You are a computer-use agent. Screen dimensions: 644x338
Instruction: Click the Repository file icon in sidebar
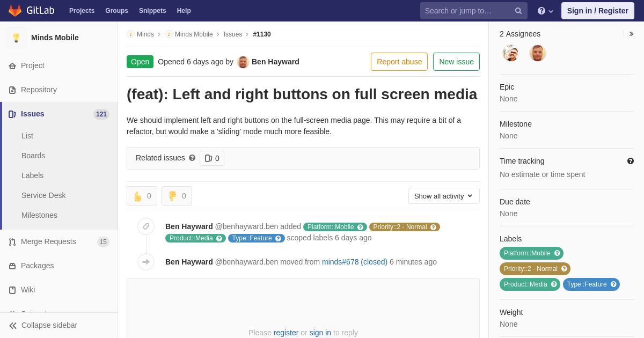[x=12, y=90]
